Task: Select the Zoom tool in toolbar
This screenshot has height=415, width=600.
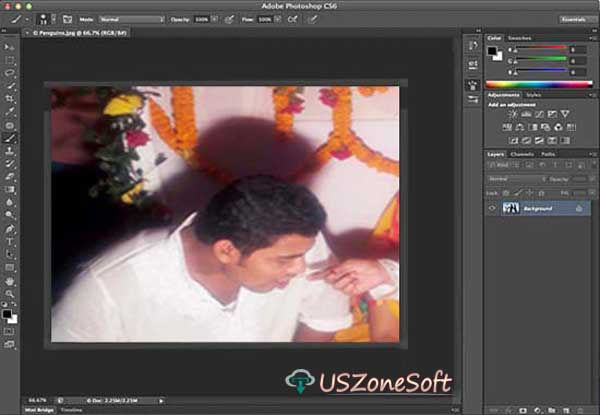Action: 10,294
